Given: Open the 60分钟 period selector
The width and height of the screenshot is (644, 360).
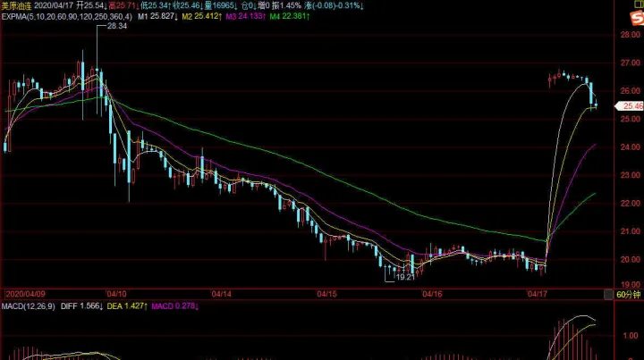Looking at the screenshot, I should coord(628,293).
